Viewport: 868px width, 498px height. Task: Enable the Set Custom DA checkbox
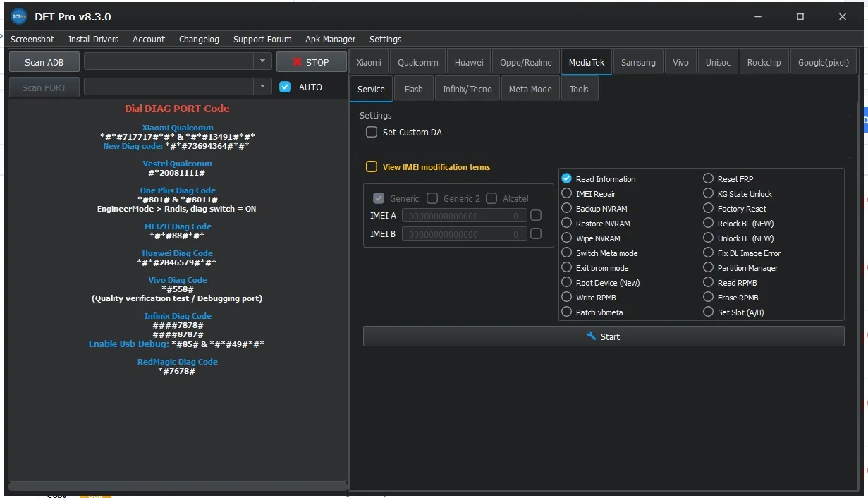click(372, 132)
